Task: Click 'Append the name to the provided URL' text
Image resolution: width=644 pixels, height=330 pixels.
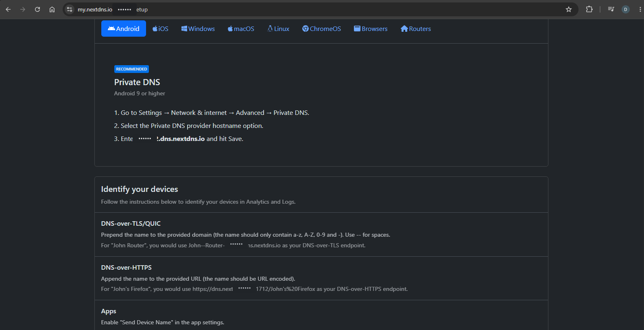Action: pyautogui.click(x=198, y=279)
